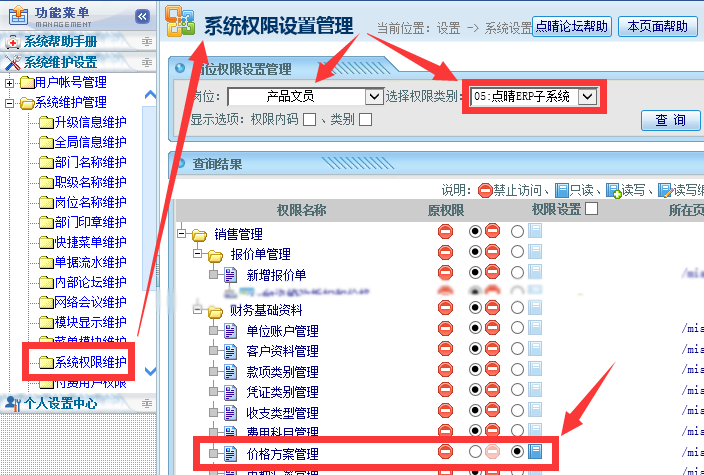Click the 点睛论坛帮助 button
This screenshot has height=475, width=704.
[x=571, y=27]
